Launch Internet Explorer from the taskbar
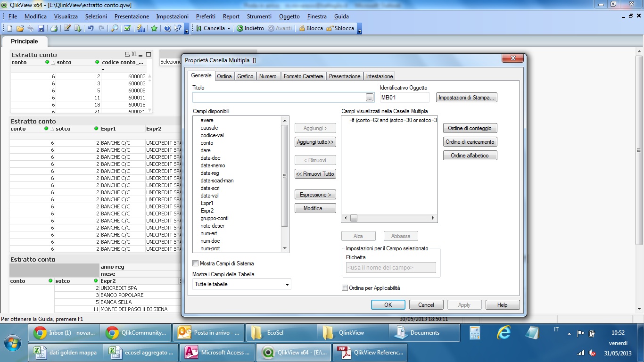Screen dimensions: 644x362 [504, 333]
